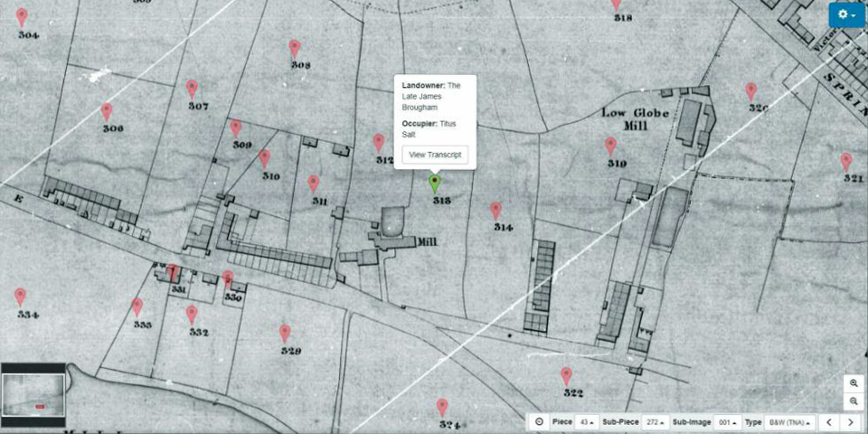Go to the previous map image

(x=829, y=422)
